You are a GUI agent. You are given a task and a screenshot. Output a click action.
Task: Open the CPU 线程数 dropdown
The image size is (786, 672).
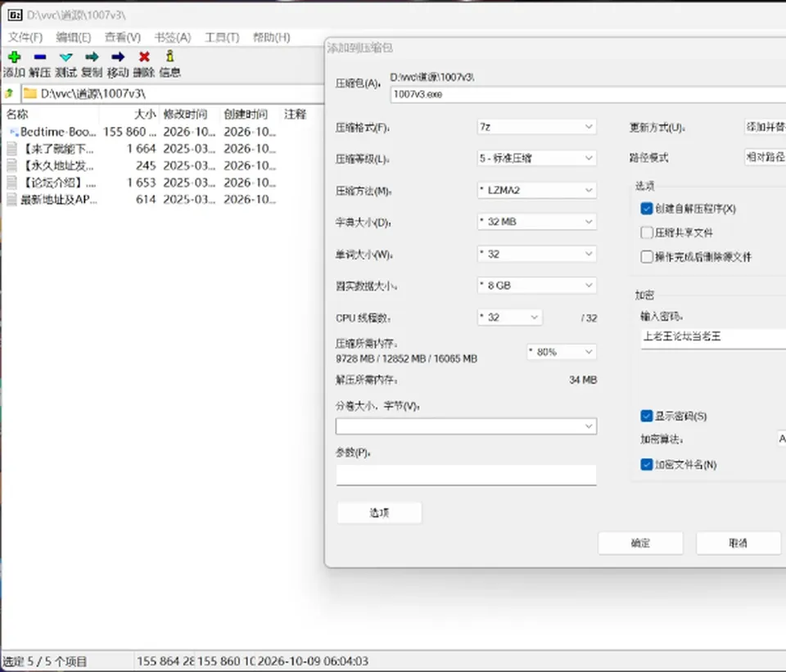click(509, 318)
